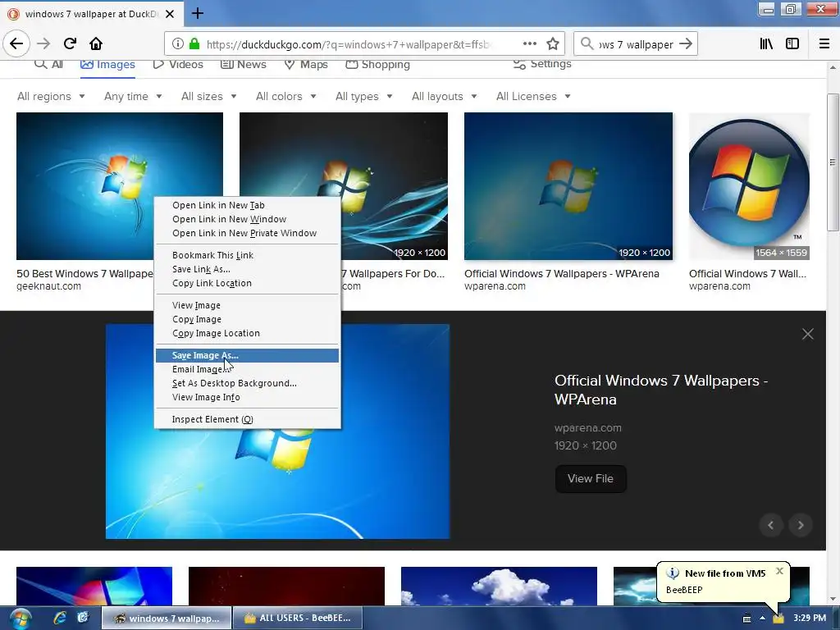
Task: Click the View File button
Action: [x=591, y=479]
